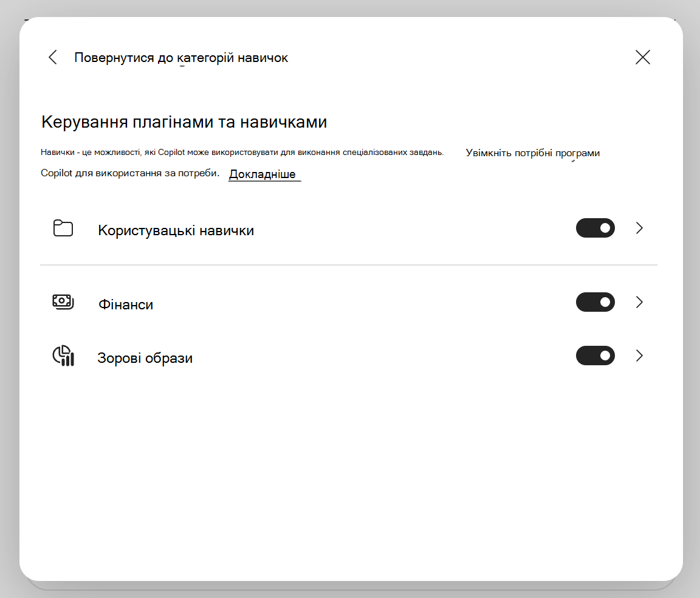Image resolution: width=700 pixels, height=598 pixels.
Task: Close the plugin management dialog
Action: click(x=642, y=57)
